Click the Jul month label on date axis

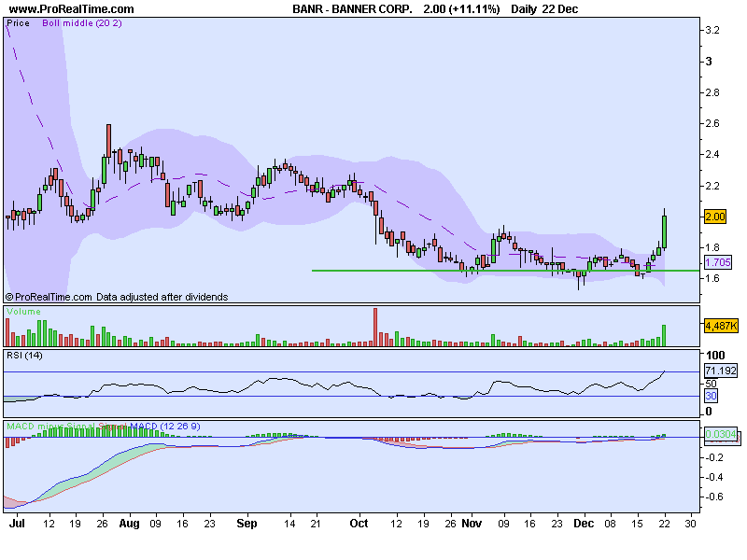tap(17, 524)
